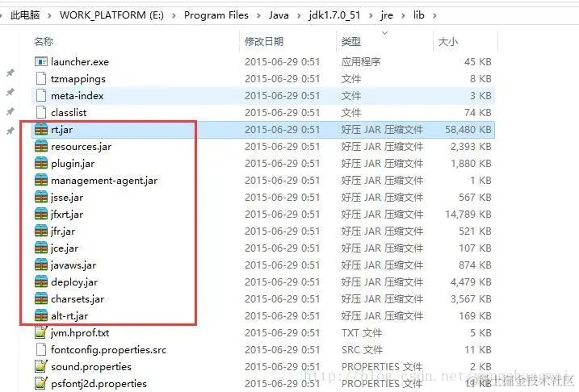Viewport: 579px width, 392px height.
Task: Select the file name launcher.exe
Action: pyautogui.click(x=80, y=61)
